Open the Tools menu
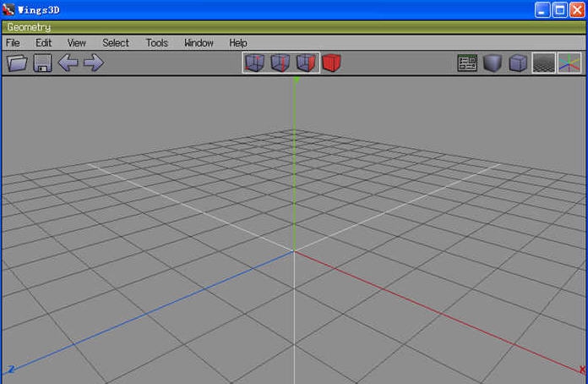 pos(157,43)
